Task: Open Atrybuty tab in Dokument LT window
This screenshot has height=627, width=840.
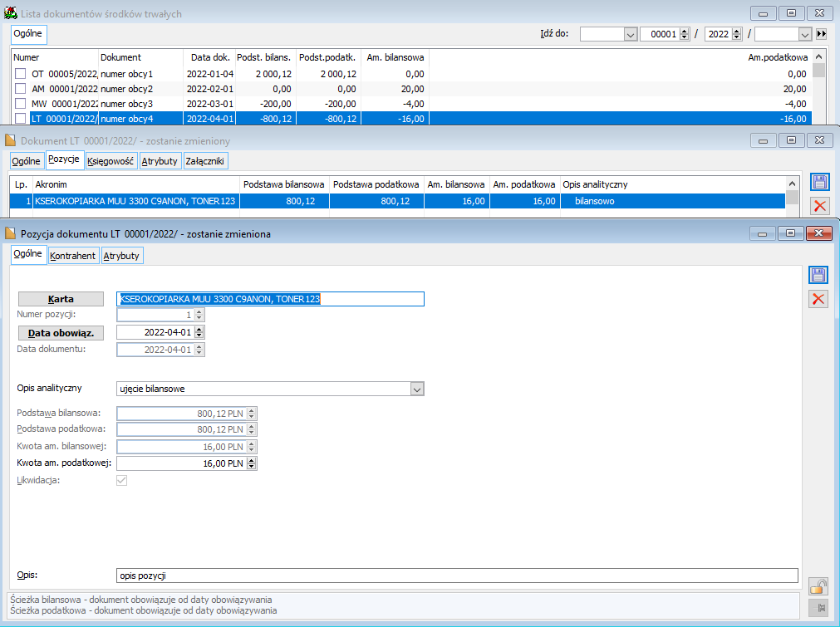Action: click(x=160, y=161)
